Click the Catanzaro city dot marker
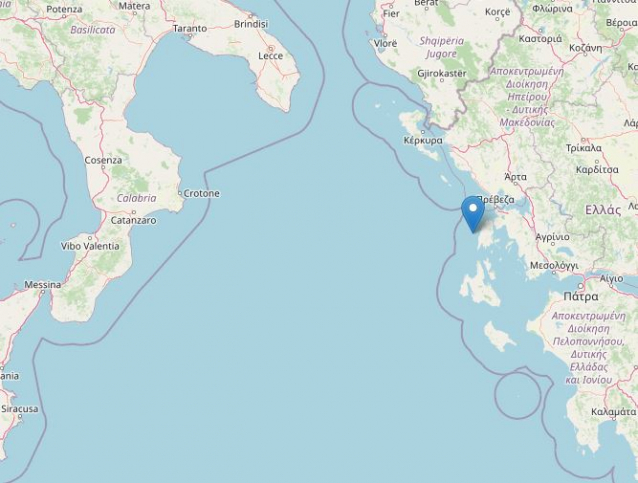This screenshot has height=483, width=638. [x=133, y=212]
